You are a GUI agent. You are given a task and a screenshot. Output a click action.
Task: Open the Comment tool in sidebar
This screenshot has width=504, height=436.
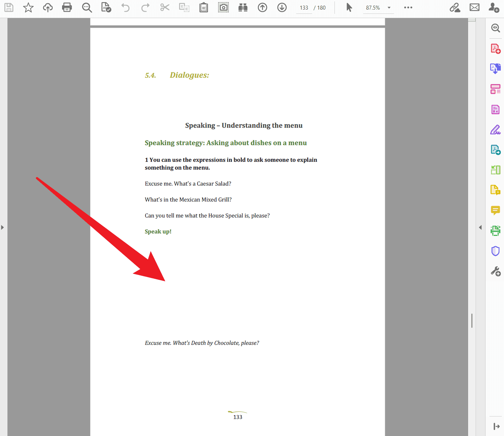(x=495, y=211)
